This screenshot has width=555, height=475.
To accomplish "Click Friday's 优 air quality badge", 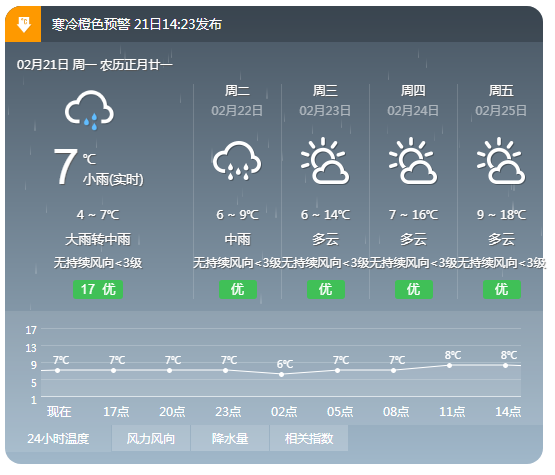I will pyautogui.click(x=502, y=290).
